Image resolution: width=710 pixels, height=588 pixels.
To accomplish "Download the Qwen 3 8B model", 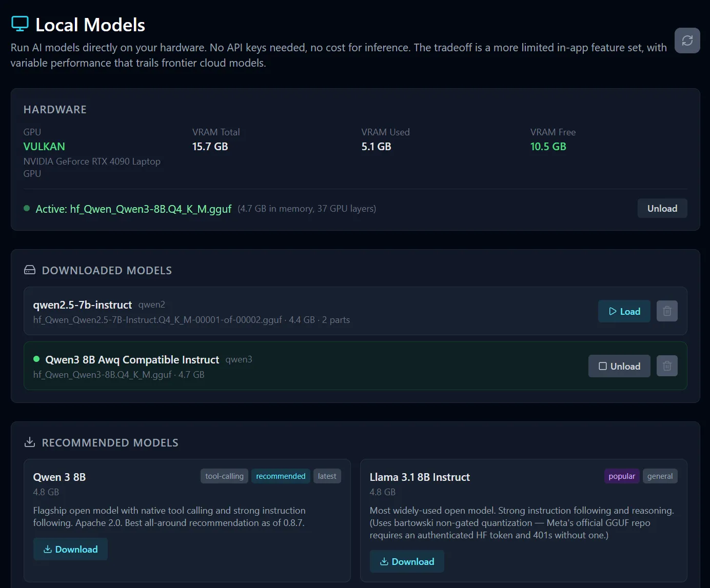I will pyautogui.click(x=70, y=549).
